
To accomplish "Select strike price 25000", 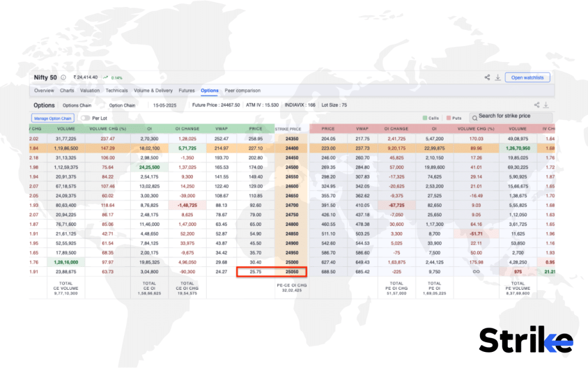I will tap(292, 262).
